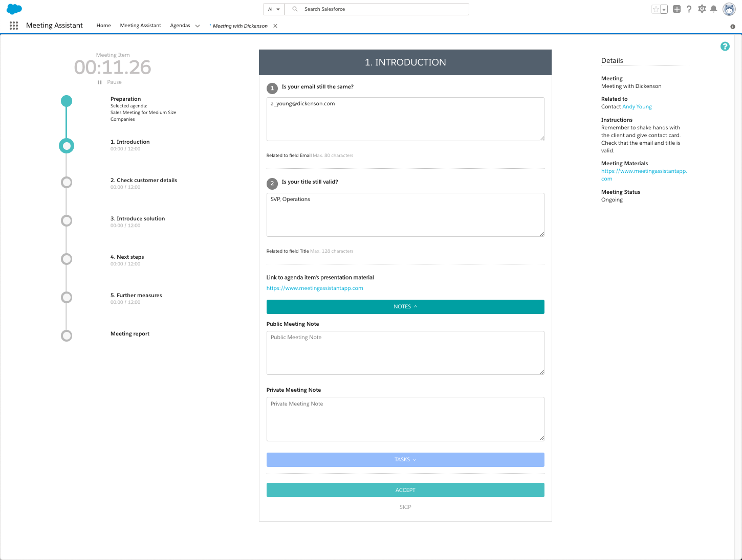Click the 'Is your email still the same?' question

(x=318, y=87)
